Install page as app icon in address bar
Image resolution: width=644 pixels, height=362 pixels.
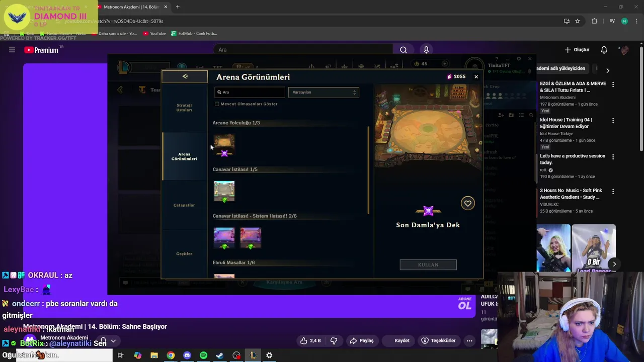567,21
